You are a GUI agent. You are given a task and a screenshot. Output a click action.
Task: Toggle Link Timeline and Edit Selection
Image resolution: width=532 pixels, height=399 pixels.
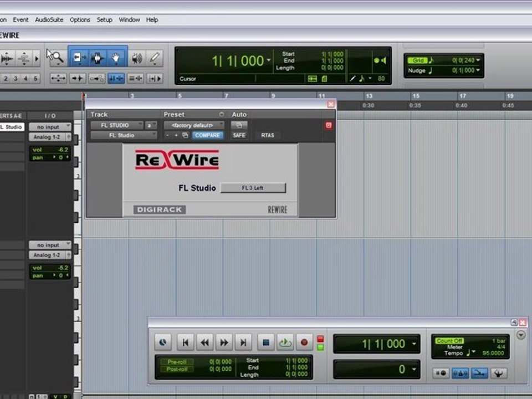[116, 78]
